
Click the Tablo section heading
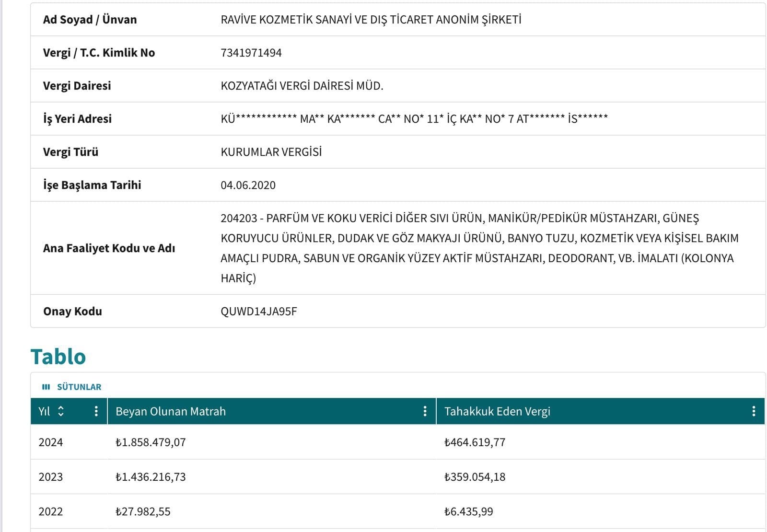(58, 357)
